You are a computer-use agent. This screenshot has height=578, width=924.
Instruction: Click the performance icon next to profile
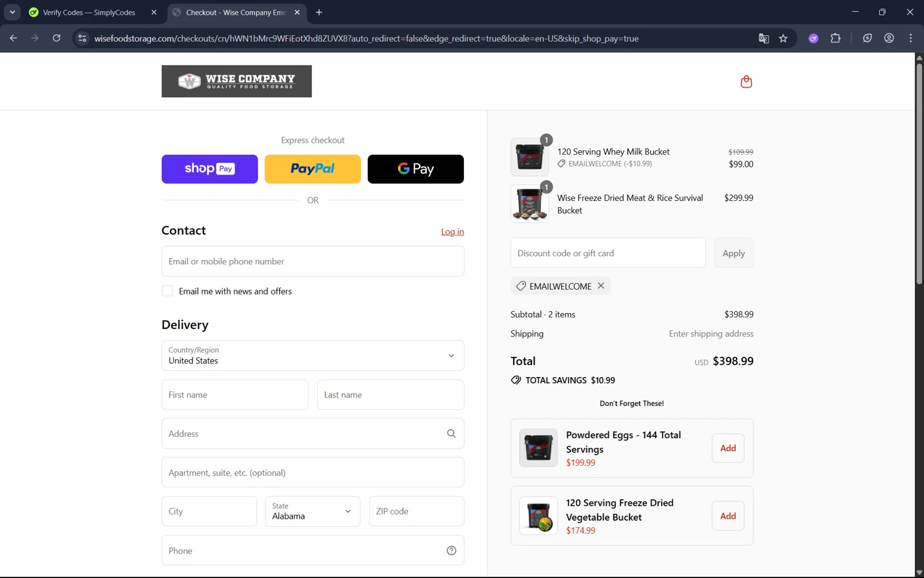(867, 38)
